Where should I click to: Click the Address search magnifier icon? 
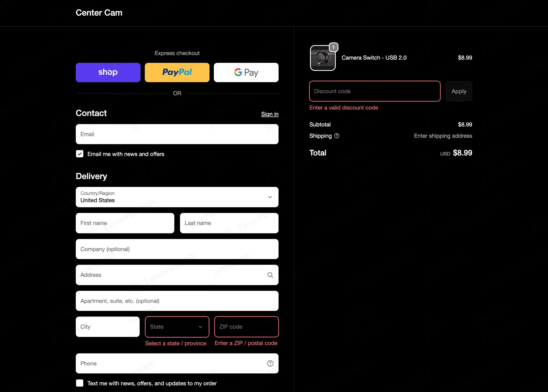click(x=270, y=275)
